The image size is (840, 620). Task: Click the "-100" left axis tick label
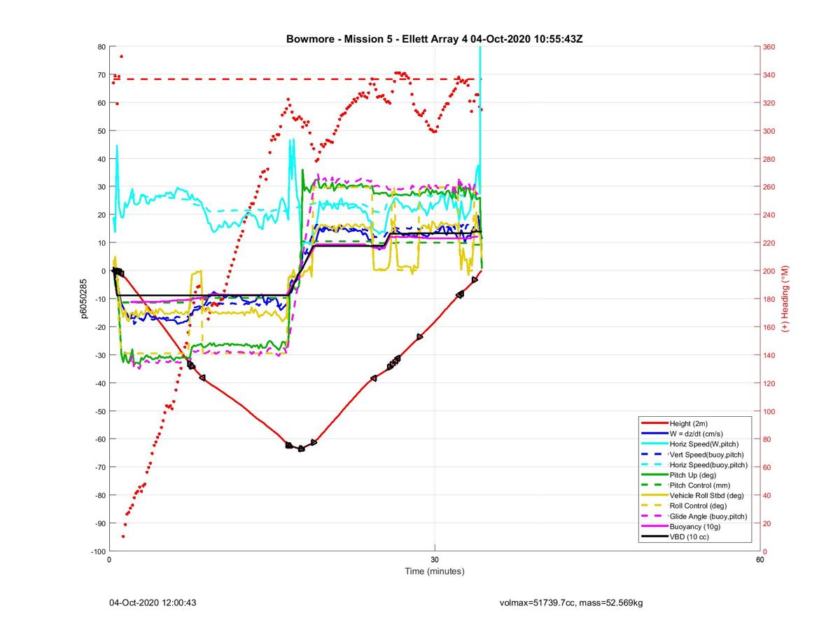click(x=98, y=551)
